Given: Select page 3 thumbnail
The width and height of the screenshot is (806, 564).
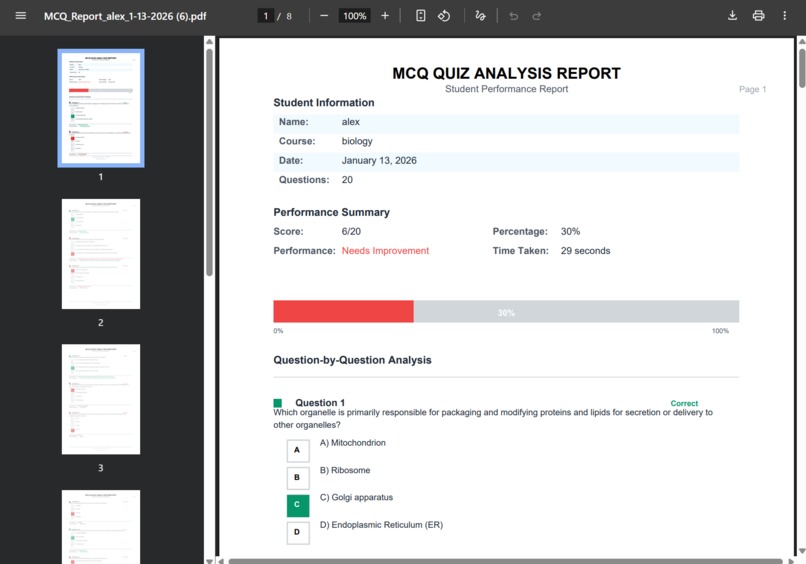Looking at the screenshot, I should [x=101, y=399].
